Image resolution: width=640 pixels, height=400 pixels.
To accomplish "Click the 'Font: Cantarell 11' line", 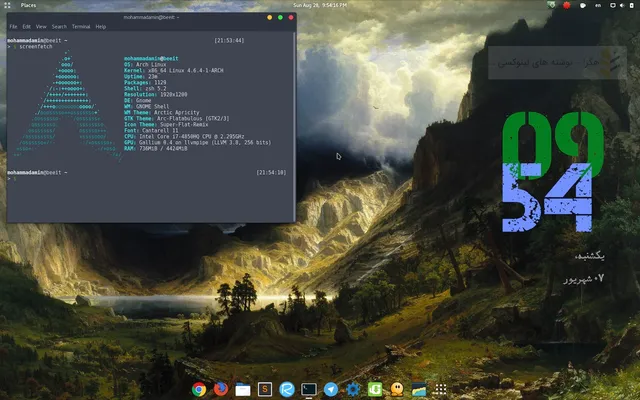I will point(151,130).
